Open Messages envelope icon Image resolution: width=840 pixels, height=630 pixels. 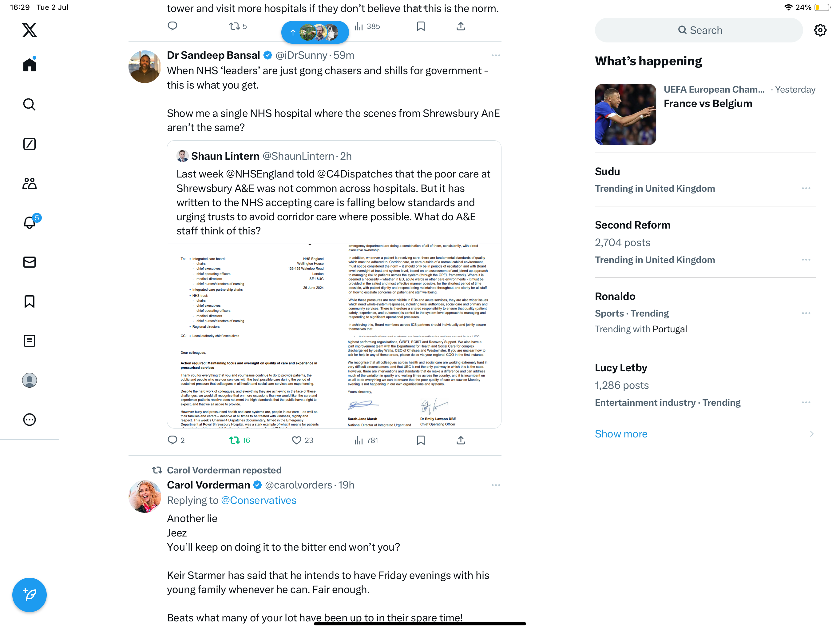(x=29, y=262)
